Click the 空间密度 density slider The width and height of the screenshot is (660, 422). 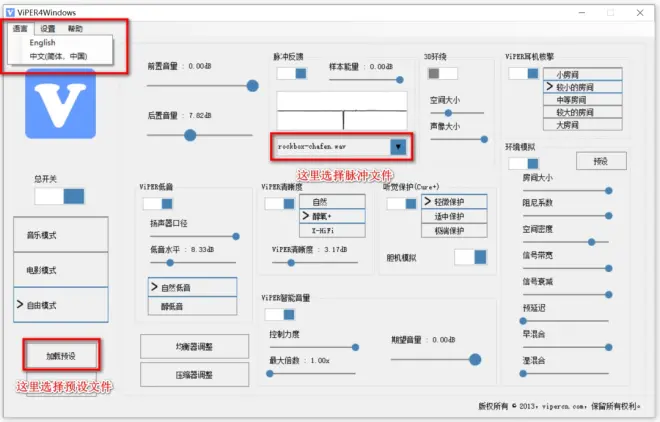pos(566,242)
